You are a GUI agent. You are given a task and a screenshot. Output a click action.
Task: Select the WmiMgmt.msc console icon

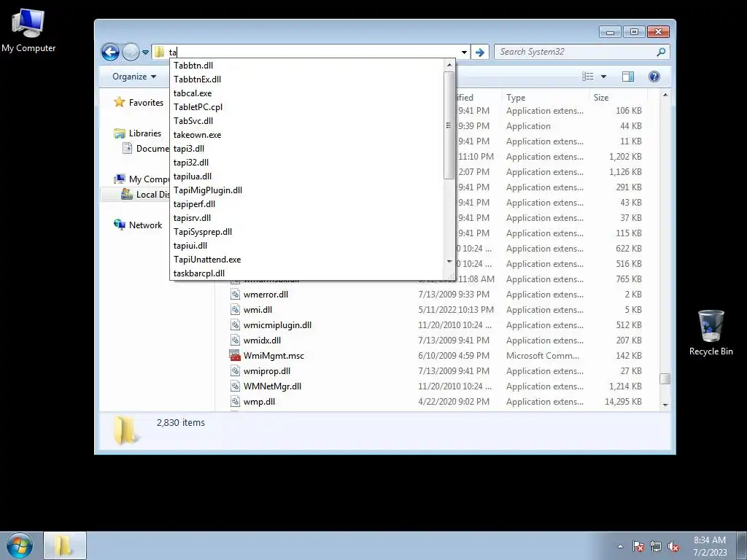click(235, 356)
